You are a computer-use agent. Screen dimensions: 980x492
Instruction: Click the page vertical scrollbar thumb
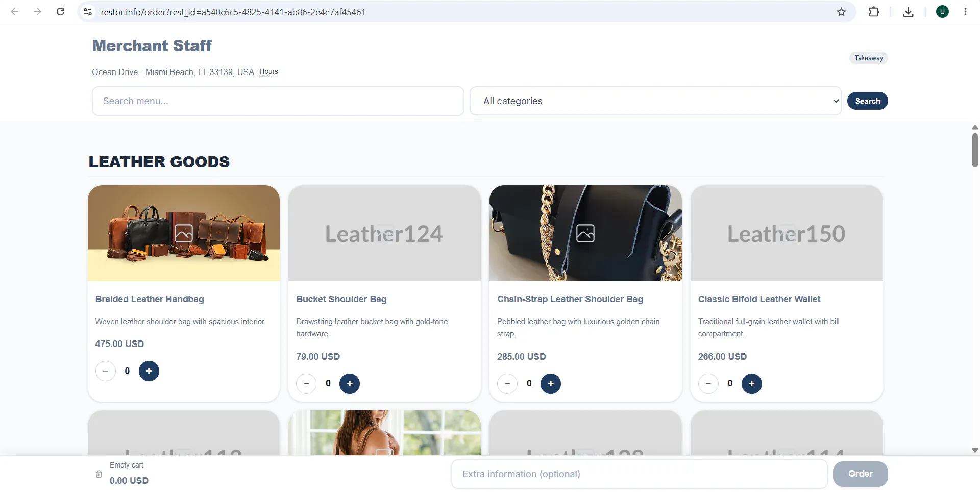pos(975,150)
